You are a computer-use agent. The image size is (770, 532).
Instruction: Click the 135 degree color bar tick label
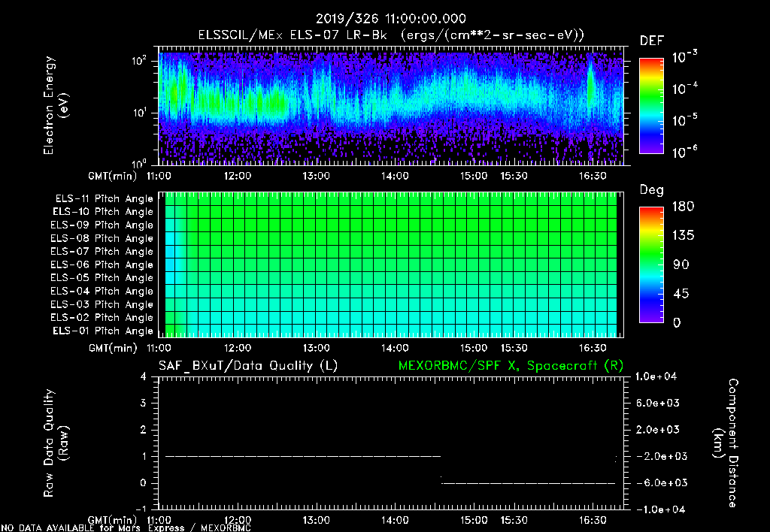tap(683, 235)
